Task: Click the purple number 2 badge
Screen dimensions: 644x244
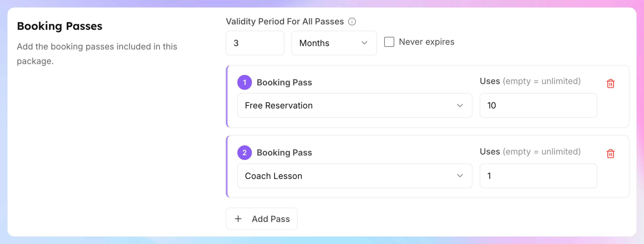Action: [244, 153]
